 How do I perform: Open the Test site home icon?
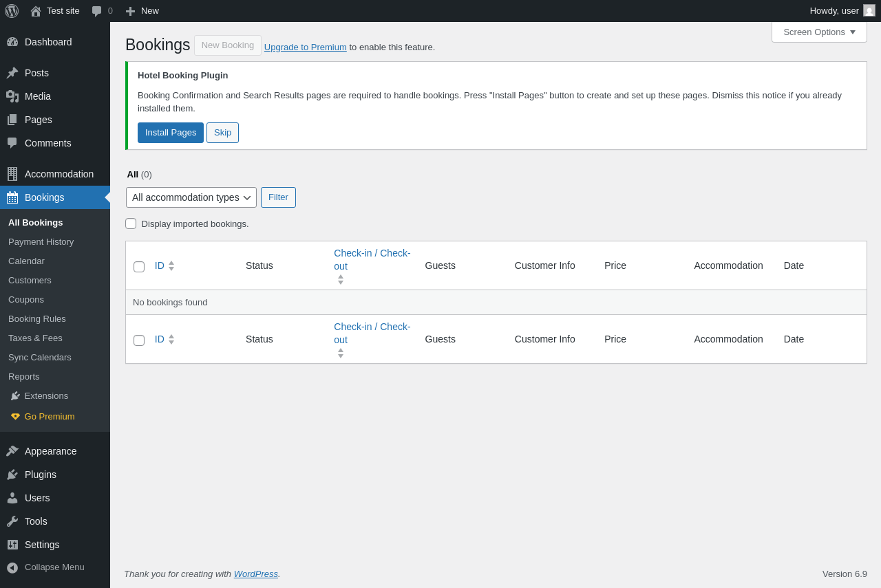[x=36, y=11]
